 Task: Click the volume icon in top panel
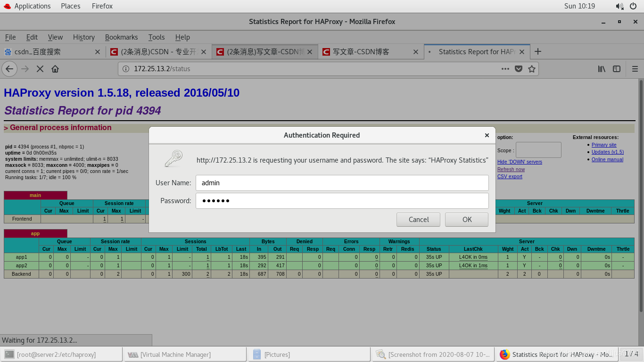(619, 6)
